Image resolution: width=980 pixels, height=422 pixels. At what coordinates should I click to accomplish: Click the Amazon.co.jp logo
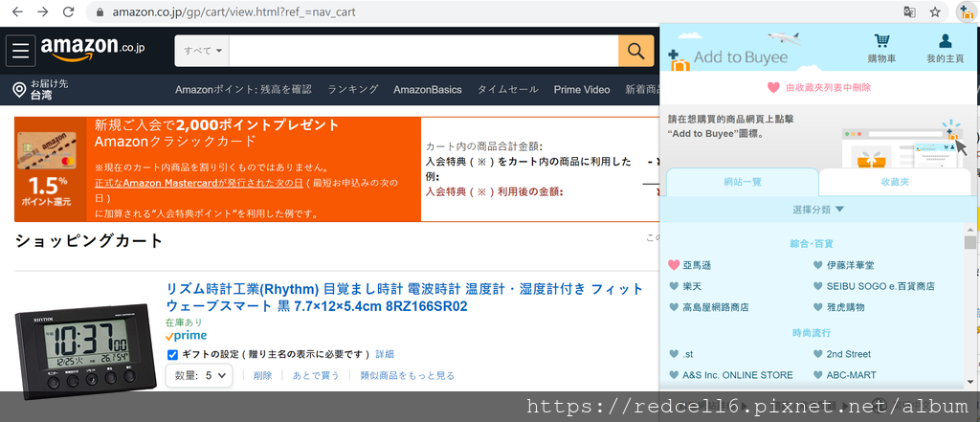pyautogui.click(x=93, y=49)
